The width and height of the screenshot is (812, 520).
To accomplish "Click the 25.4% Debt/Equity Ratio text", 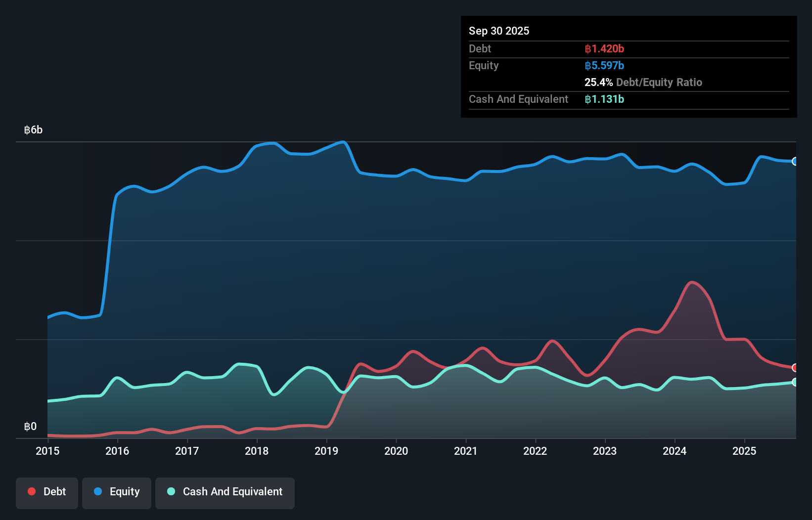I will point(643,82).
